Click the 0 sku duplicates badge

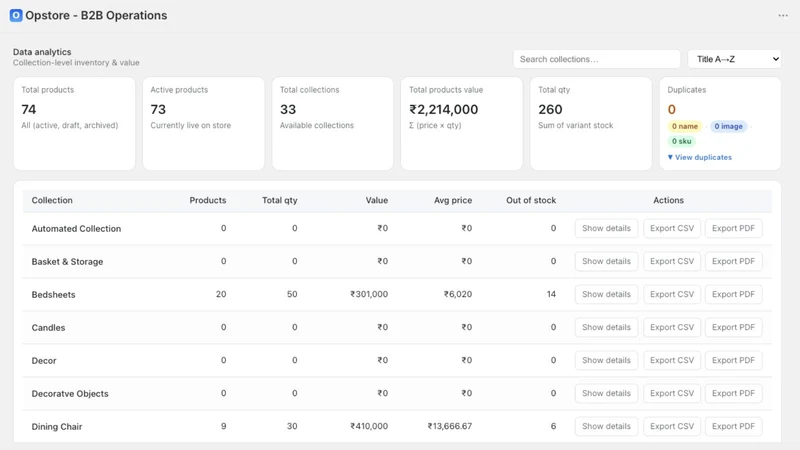[x=681, y=141]
